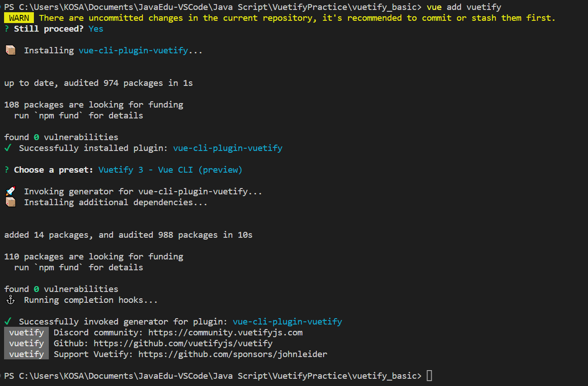Click 'added 14 packages, and audited 988 packages' line

128,235
